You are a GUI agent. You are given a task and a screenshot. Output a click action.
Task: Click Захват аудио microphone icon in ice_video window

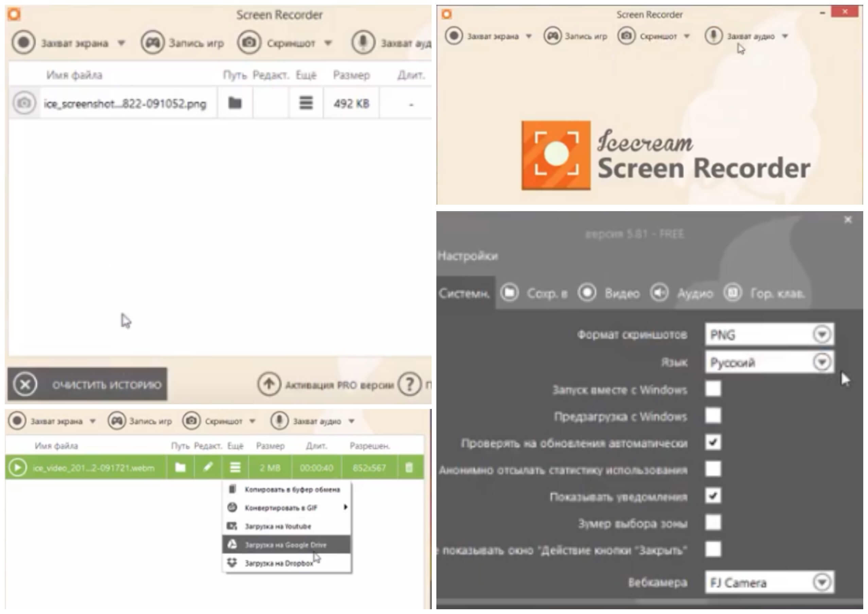[x=279, y=421]
